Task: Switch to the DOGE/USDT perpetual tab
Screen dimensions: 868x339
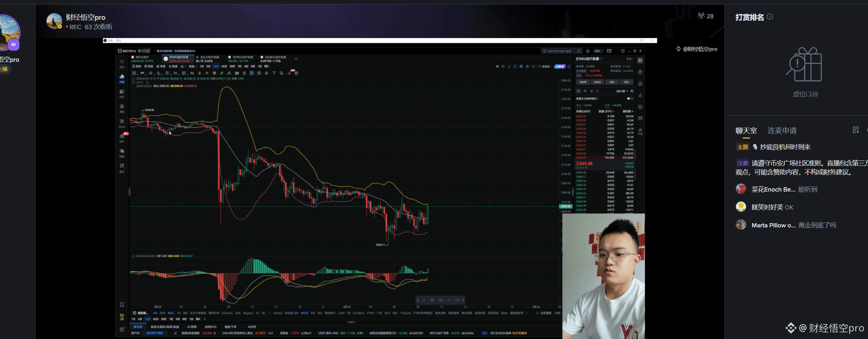Action: [273, 59]
